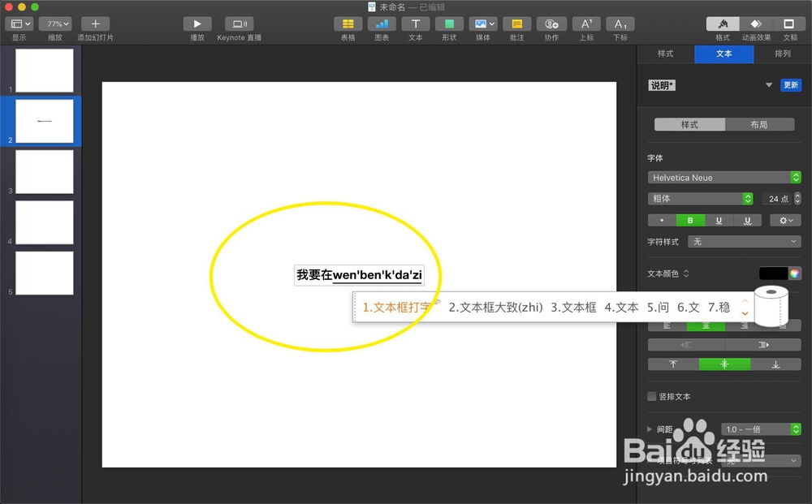The width and height of the screenshot is (812, 504).
Task: Toggle the italic style button left of bold
Action: 662,221
